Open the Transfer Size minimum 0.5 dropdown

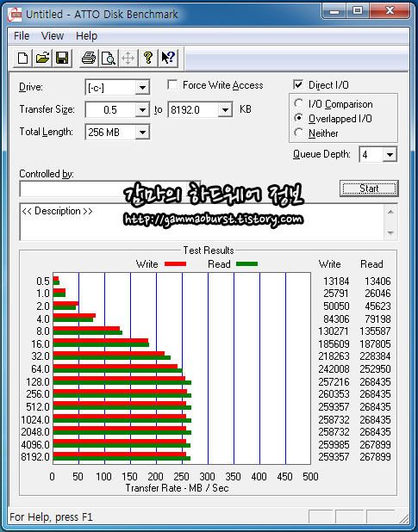tap(142, 110)
